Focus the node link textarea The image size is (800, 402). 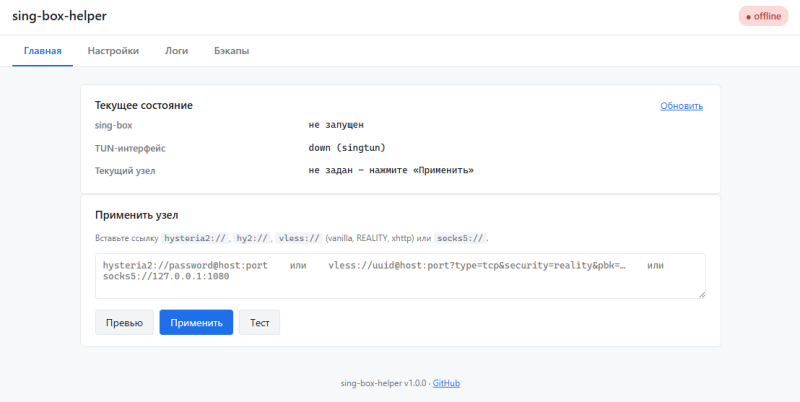point(401,276)
